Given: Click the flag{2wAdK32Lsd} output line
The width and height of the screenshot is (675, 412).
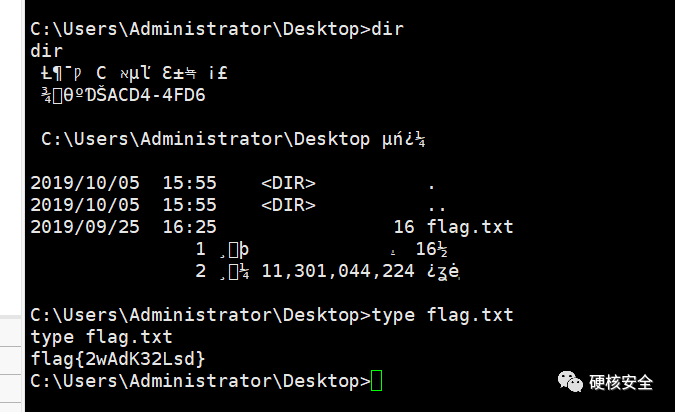Looking at the screenshot, I should pyautogui.click(x=118, y=359).
